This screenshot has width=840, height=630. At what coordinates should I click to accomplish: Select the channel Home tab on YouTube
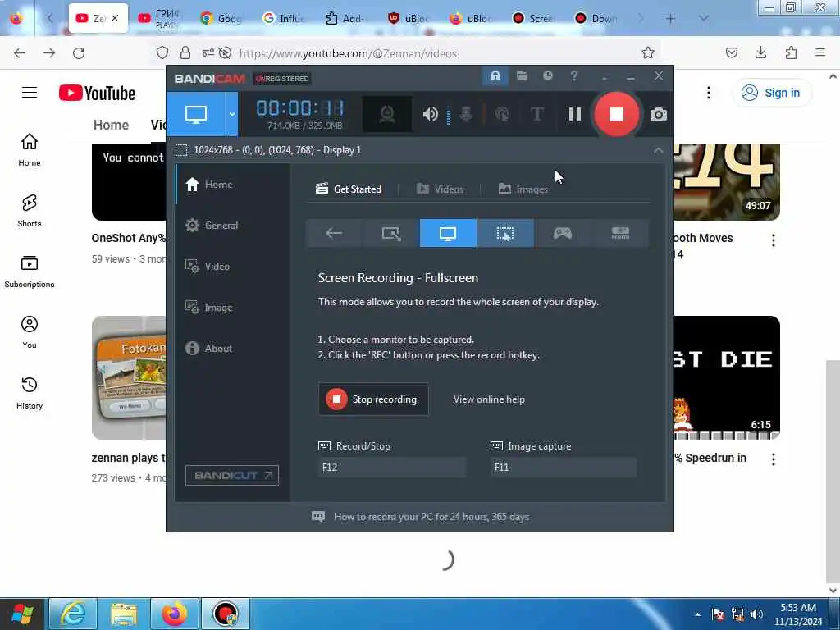[111, 125]
